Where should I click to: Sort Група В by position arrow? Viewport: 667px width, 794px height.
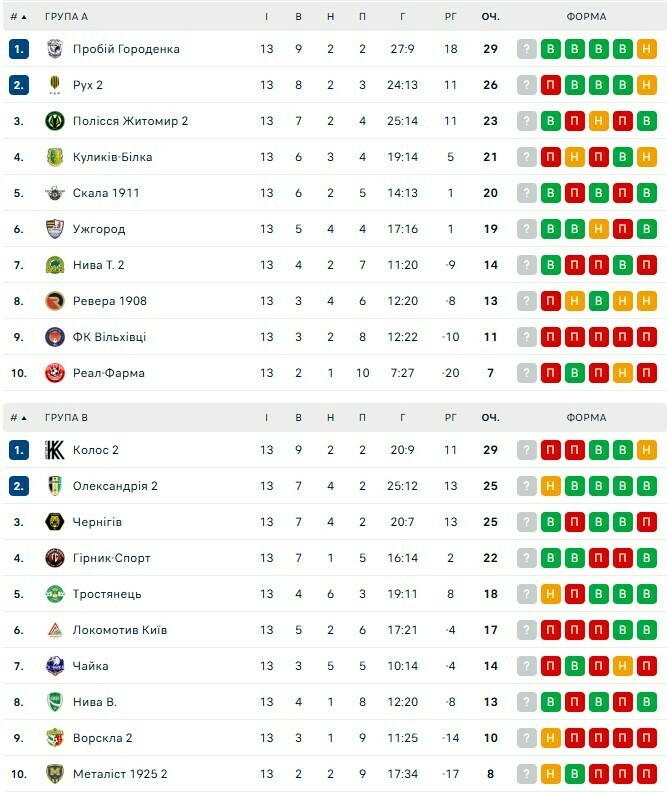(23, 418)
